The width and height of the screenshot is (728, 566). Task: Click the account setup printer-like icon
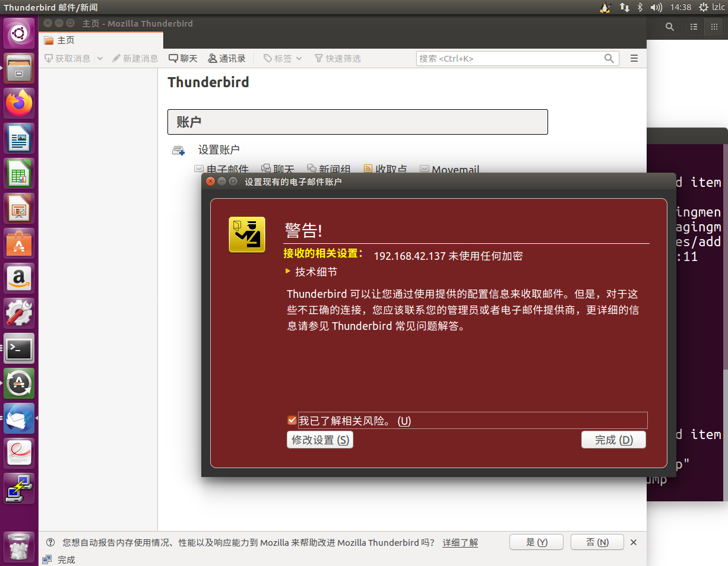pos(178,150)
